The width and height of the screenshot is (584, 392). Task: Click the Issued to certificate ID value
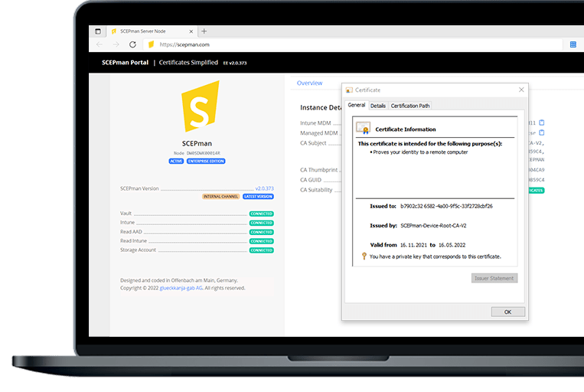tap(446, 206)
